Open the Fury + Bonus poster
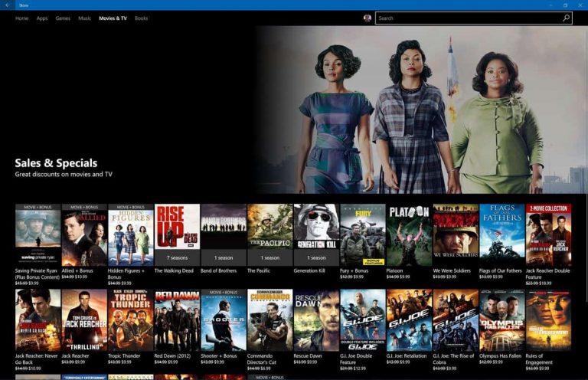Screen dimensions: 588x380 point(363,235)
